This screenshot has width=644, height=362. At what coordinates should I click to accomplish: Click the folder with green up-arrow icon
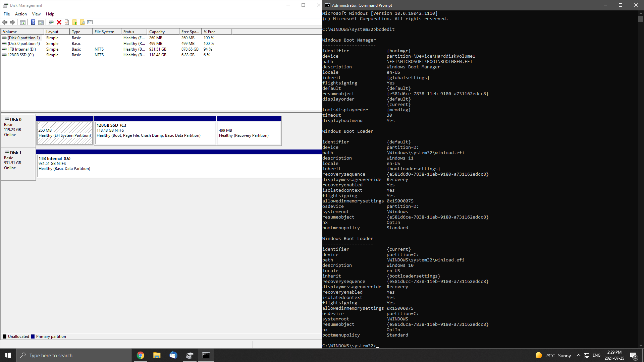74,22
